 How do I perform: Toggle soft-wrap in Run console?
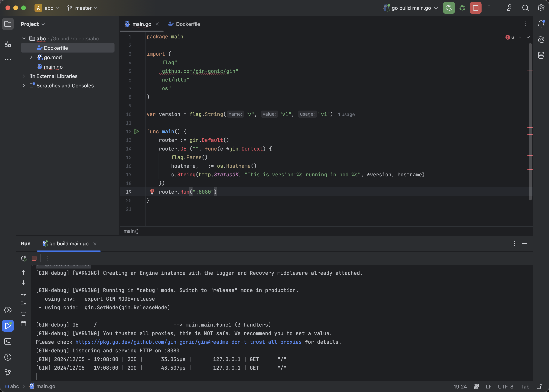coord(23,293)
